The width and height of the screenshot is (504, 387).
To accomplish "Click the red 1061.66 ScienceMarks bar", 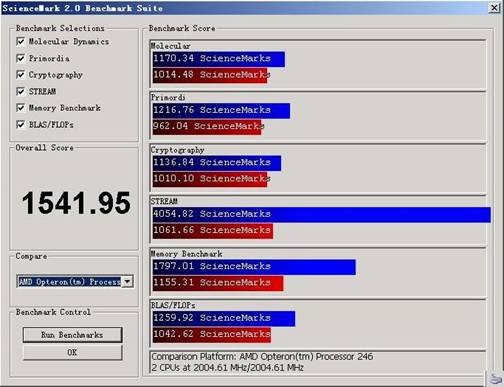I will [x=213, y=231].
